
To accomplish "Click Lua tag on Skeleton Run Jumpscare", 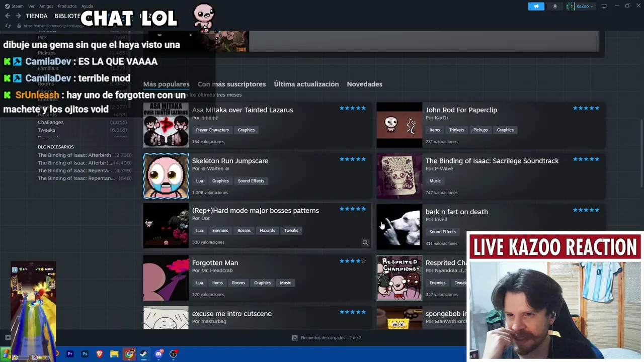I will point(200,181).
